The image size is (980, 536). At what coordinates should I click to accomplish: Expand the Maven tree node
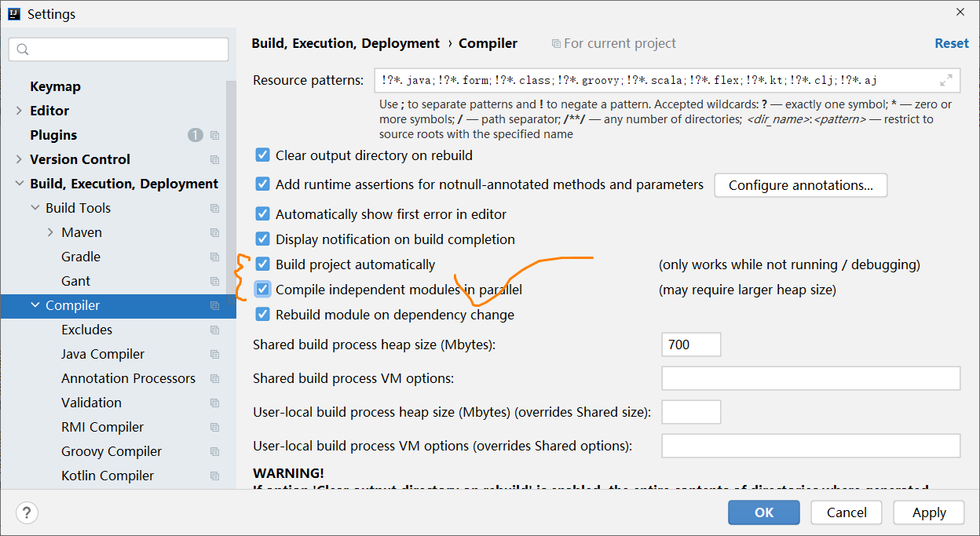click(x=50, y=232)
